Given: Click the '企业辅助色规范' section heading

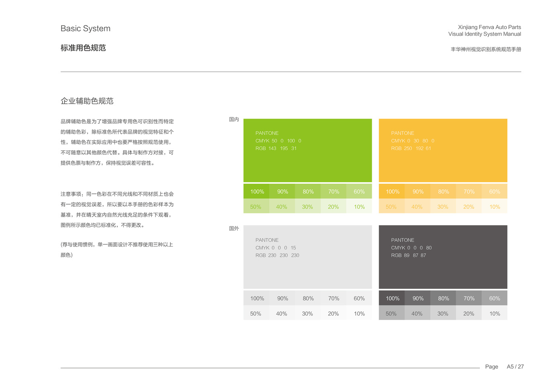Looking at the screenshot, I should pos(87,101).
